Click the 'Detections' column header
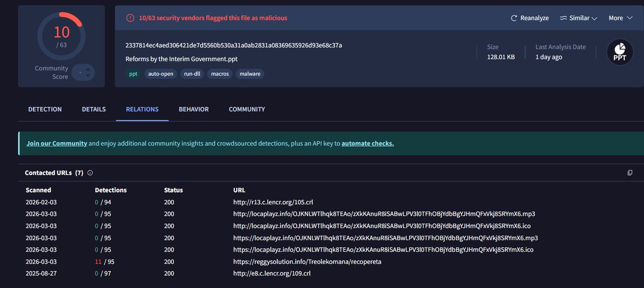 click(x=111, y=190)
